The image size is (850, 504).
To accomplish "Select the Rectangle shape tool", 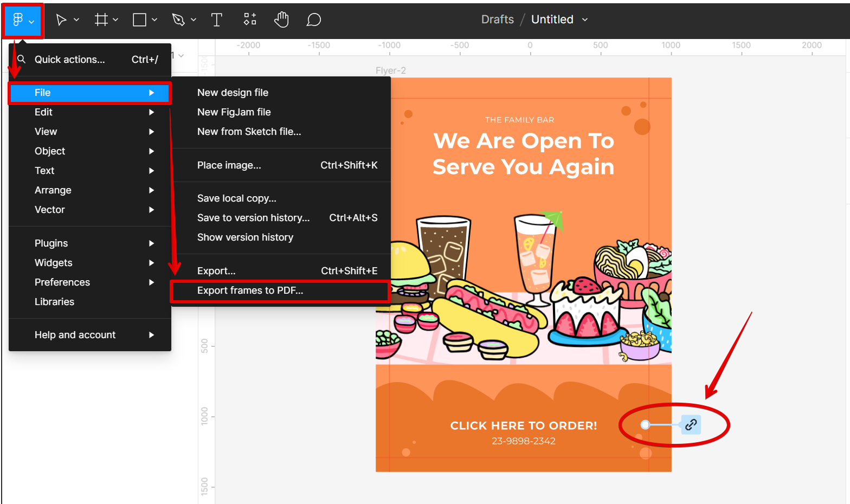I will click(139, 20).
